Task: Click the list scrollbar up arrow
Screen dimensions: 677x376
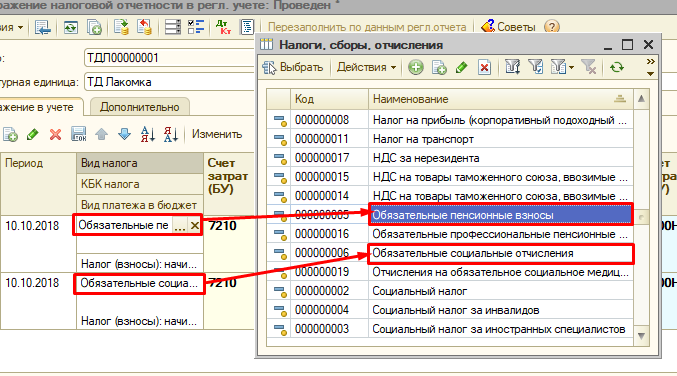Action: click(x=641, y=99)
